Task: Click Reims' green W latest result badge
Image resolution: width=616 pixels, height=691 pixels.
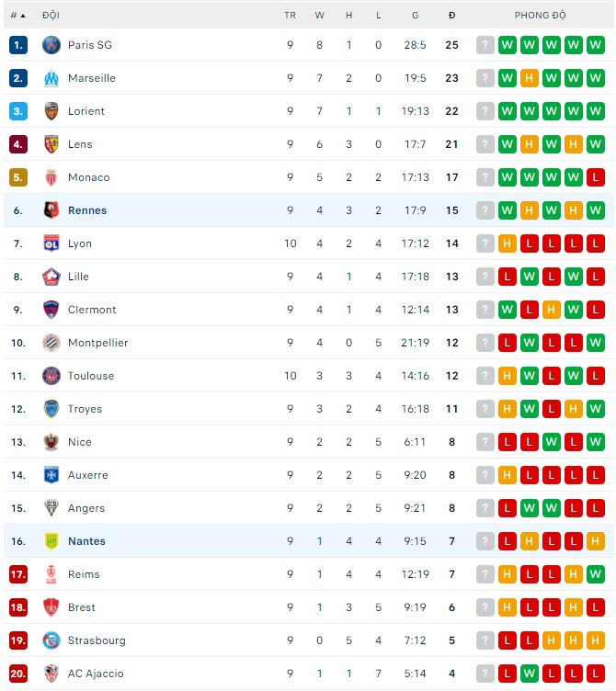Action: pyautogui.click(x=596, y=574)
